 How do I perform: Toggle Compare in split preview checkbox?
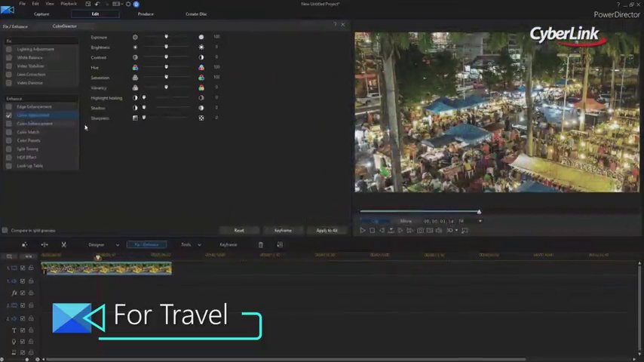(x=5, y=230)
